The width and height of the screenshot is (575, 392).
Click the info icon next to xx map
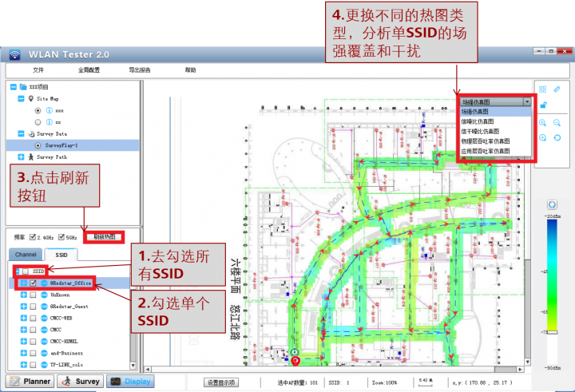(50, 122)
